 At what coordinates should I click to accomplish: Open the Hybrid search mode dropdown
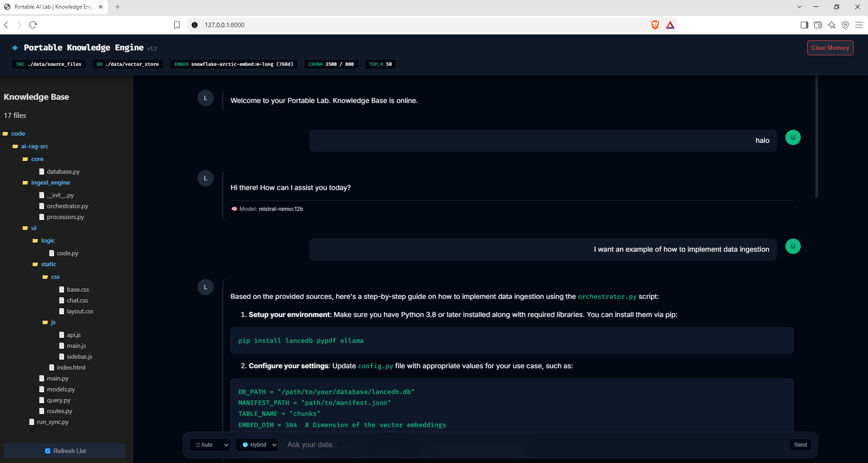(257, 445)
